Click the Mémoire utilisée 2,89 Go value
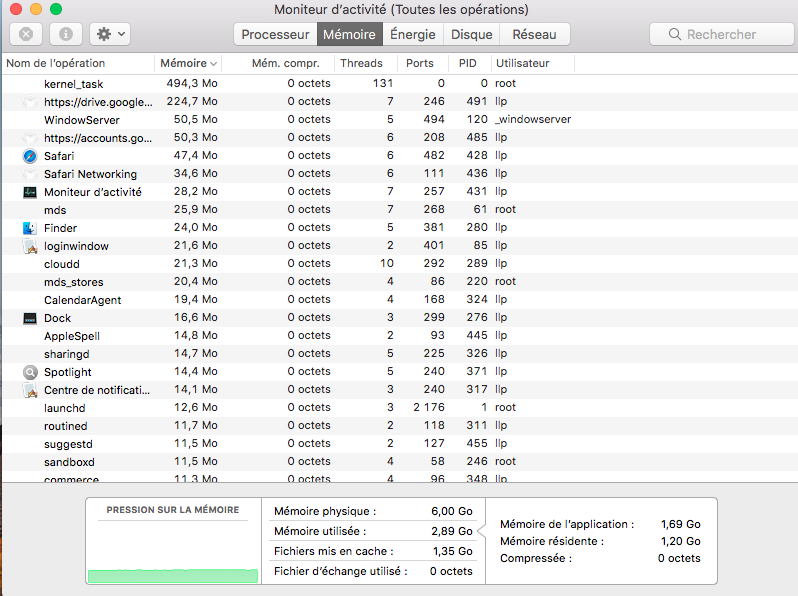Viewport: 798px width, 596px height. 452,531
